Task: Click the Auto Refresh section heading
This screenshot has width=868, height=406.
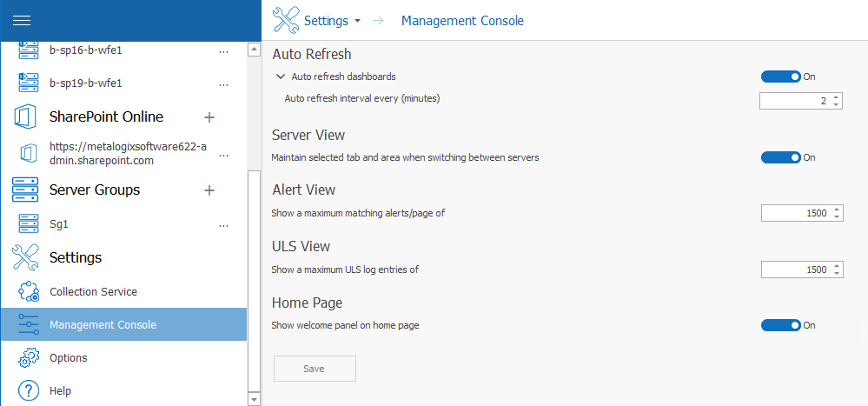Action: coord(312,54)
